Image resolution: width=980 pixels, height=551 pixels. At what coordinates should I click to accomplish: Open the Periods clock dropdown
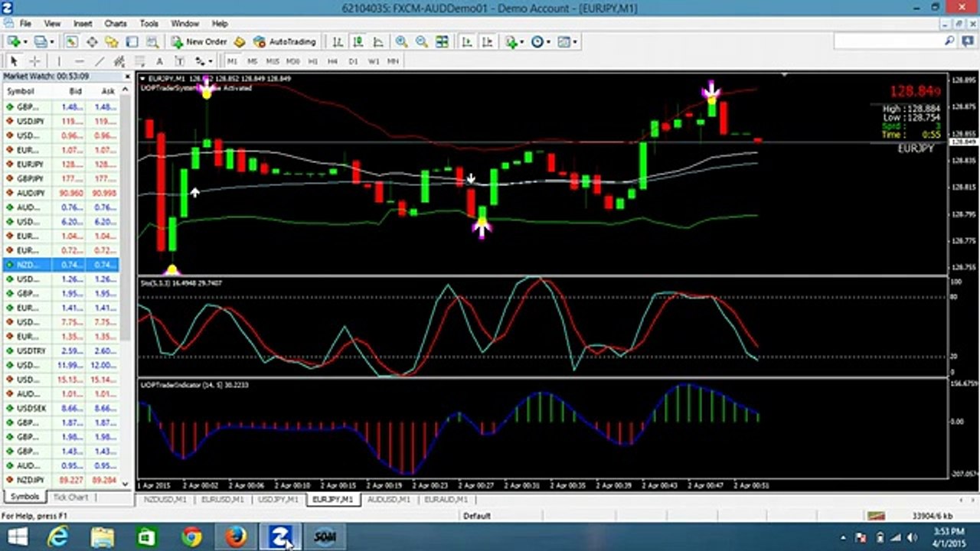[x=541, y=41]
